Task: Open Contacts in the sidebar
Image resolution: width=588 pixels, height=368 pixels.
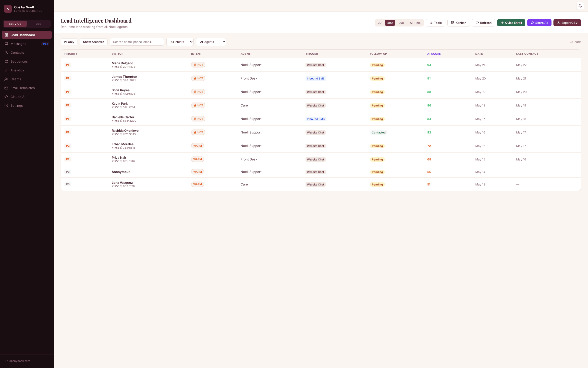Action: tap(27, 53)
